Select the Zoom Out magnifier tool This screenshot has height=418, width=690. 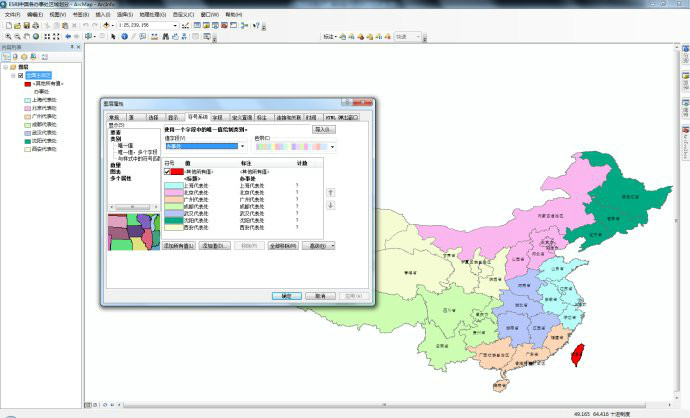pyautogui.click(x=18, y=37)
